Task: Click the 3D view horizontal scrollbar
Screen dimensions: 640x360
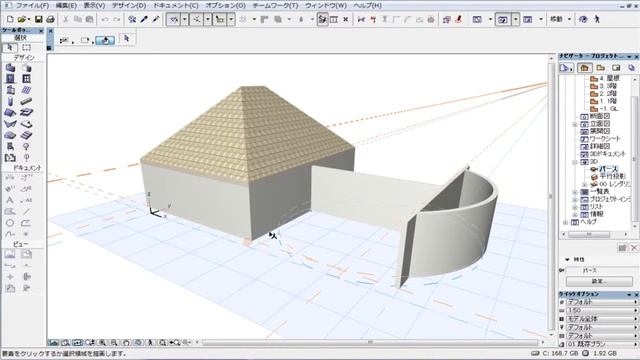Action: pos(370,343)
